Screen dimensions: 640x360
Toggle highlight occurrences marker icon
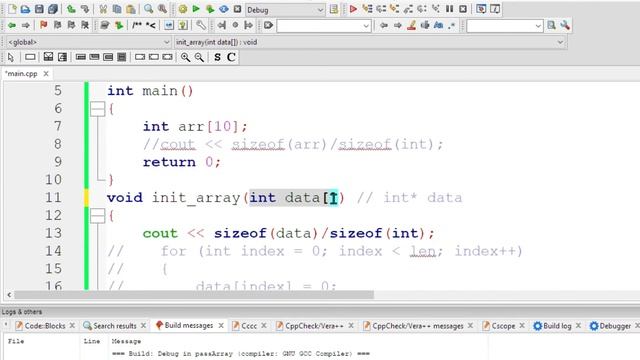click(x=411, y=25)
